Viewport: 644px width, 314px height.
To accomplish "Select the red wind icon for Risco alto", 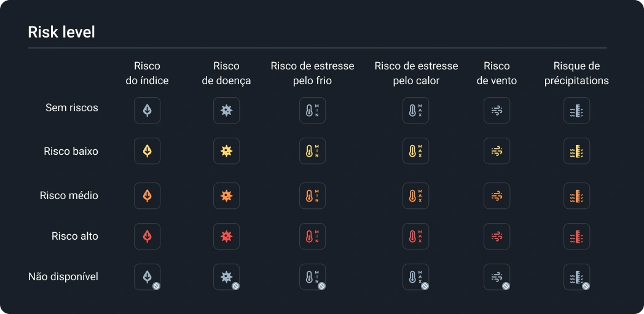I will 497,237.
